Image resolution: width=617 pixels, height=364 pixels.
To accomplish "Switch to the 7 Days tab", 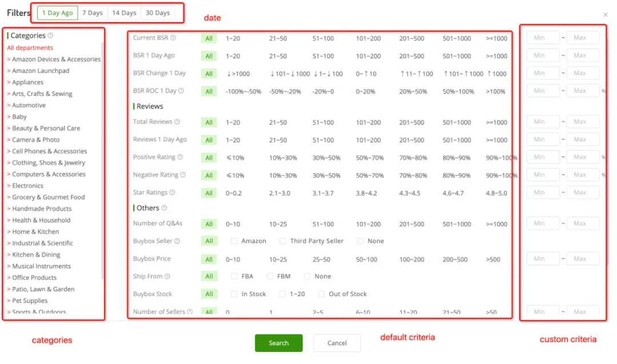I will tap(93, 12).
